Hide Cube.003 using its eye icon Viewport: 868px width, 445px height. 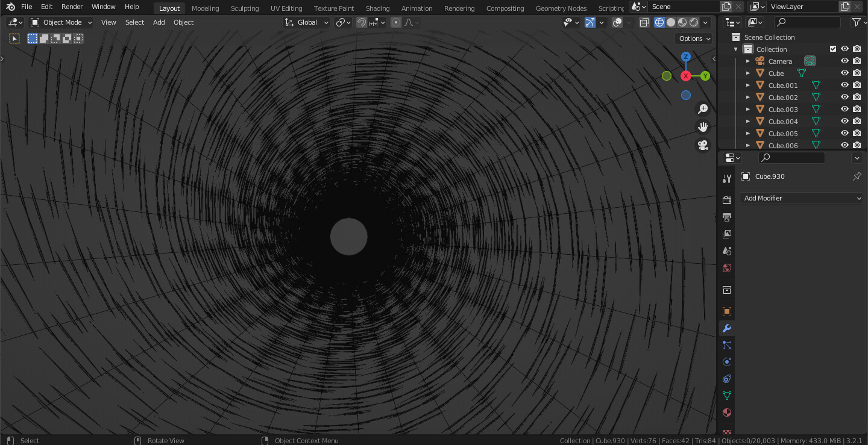844,109
